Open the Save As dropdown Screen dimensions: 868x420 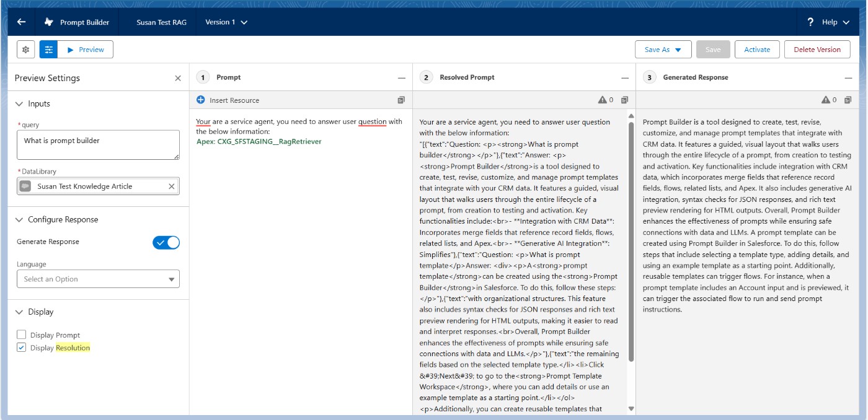coord(663,50)
